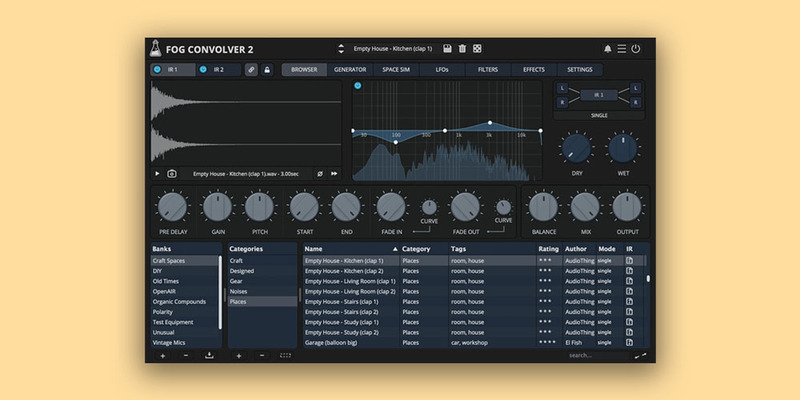Toggle the plugin power button

[636, 48]
